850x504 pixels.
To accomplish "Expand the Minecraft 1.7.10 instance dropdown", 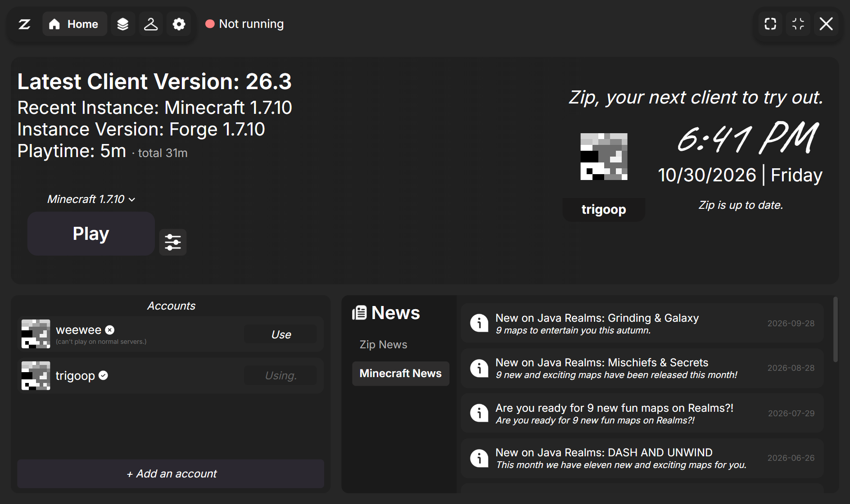I will click(91, 199).
